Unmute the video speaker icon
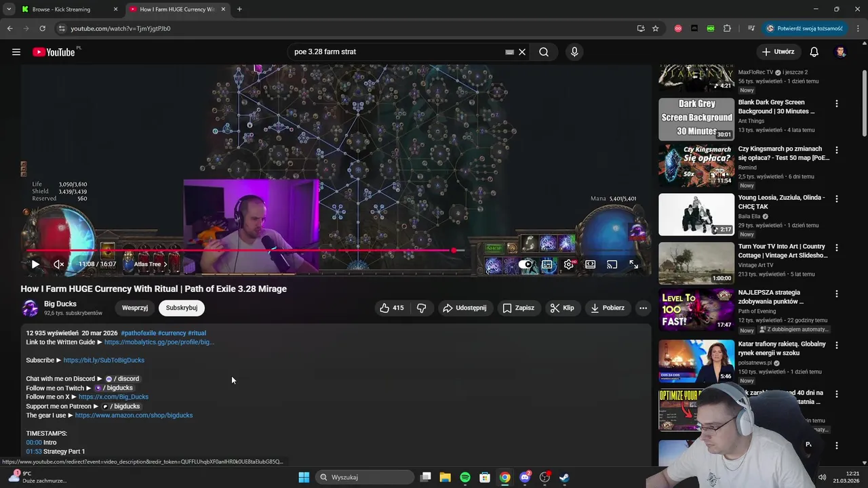 pyautogui.click(x=59, y=264)
